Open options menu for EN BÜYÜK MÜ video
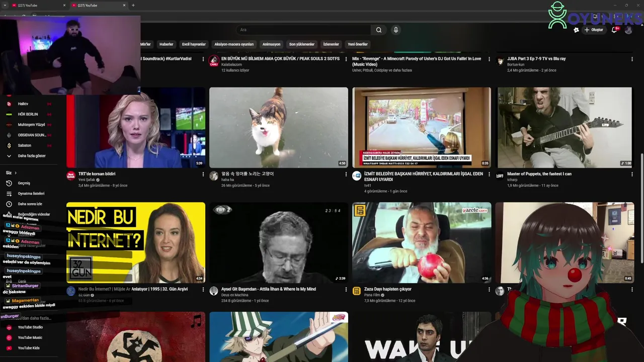Image resolution: width=644 pixels, height=362 pixels. [x=346, y=59]
